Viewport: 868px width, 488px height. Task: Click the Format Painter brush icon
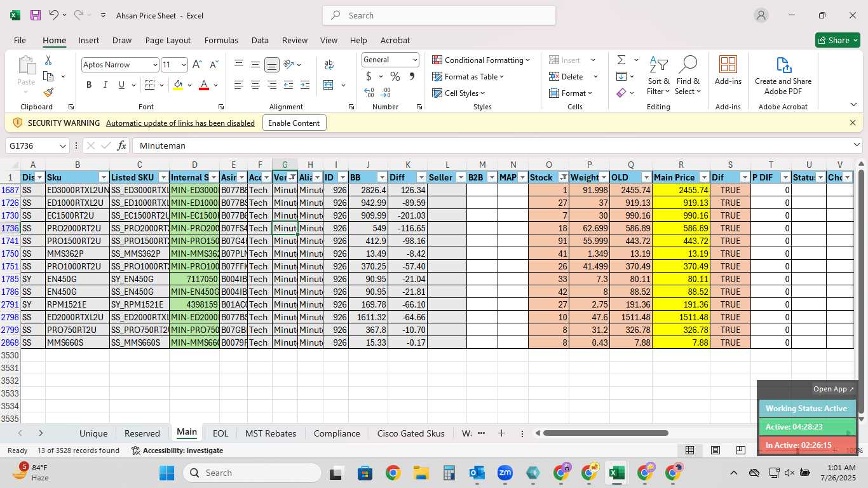point(48,92)
